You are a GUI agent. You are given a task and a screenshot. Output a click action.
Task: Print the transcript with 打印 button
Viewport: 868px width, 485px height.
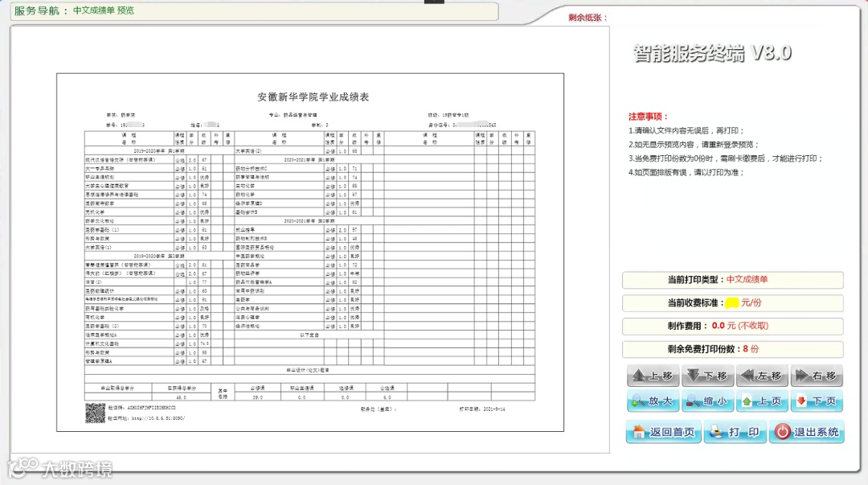(x=735, y=432)
